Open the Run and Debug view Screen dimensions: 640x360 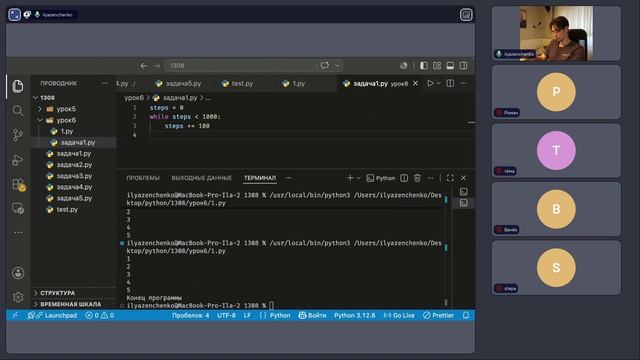click(x=18, y=160)
